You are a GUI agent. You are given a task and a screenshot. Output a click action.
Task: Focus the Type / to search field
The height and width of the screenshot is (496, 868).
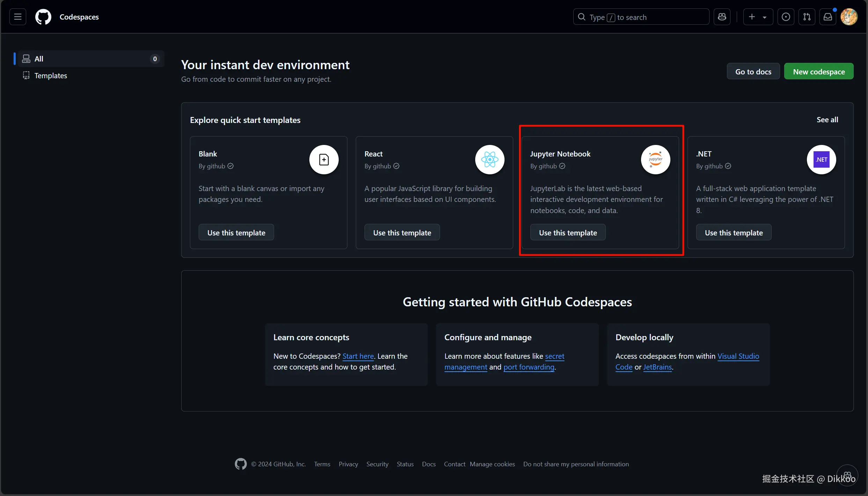(x=641, y=17)
